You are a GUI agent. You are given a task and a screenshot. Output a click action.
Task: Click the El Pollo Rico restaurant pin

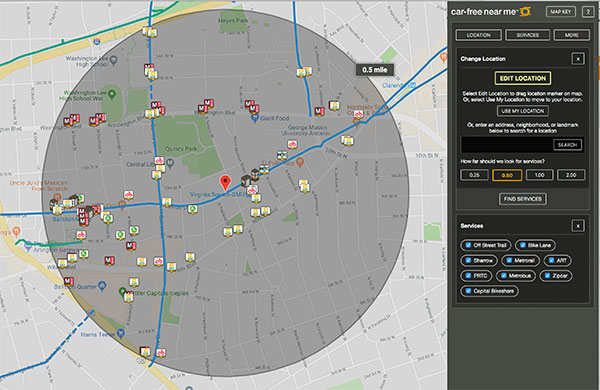(300, 163)
